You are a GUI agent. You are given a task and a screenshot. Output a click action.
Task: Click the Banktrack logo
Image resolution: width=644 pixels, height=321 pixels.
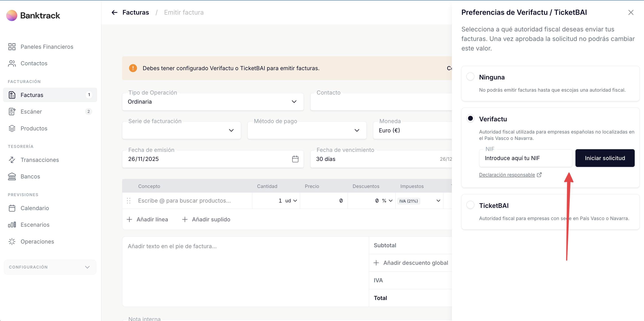[33, 15]
